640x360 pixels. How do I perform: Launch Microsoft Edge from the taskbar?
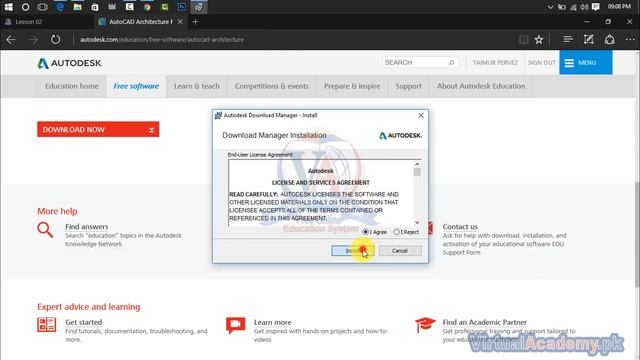tap(60, 7)
